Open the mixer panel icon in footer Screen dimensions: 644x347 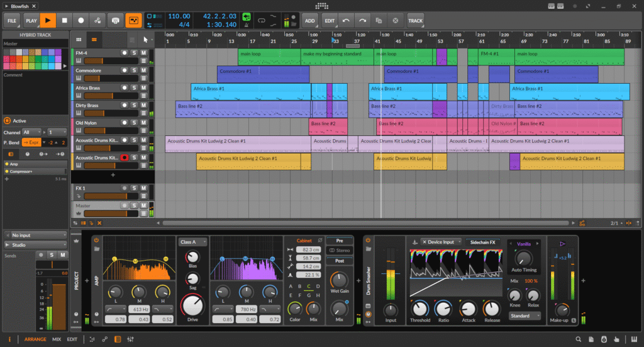click(x=130, y=339)
